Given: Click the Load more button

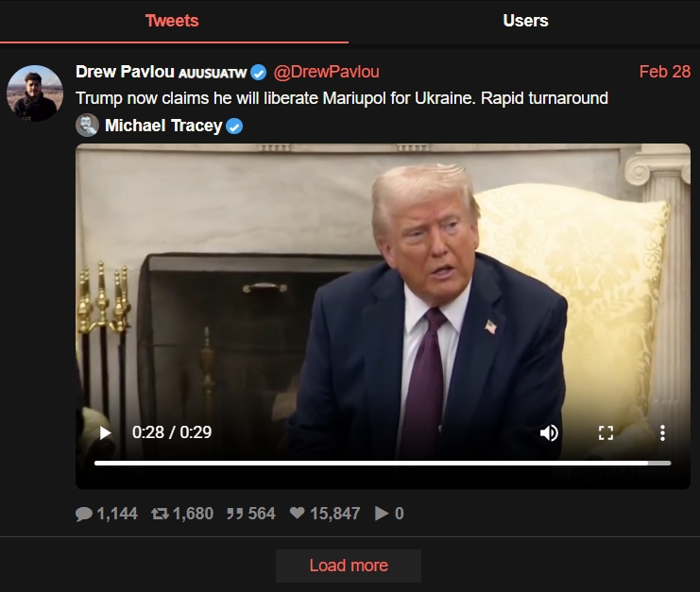Looking at the screenshot, I should coord(349,566).
